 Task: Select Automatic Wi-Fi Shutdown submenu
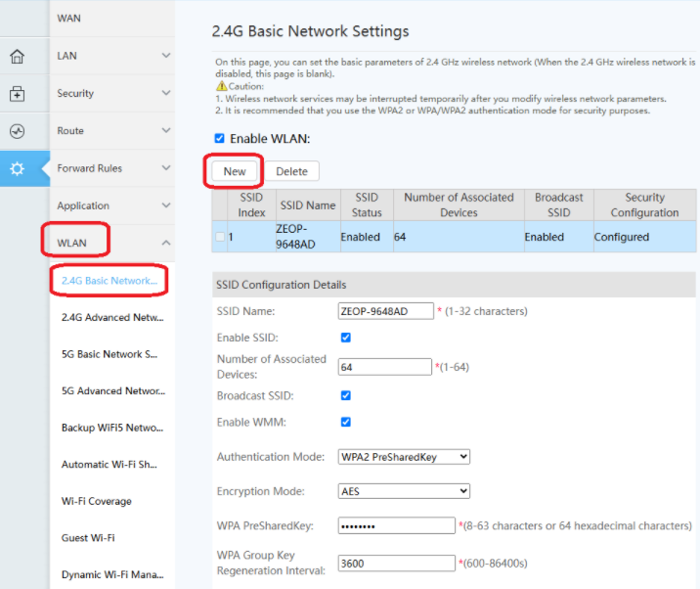coord(109,465)
